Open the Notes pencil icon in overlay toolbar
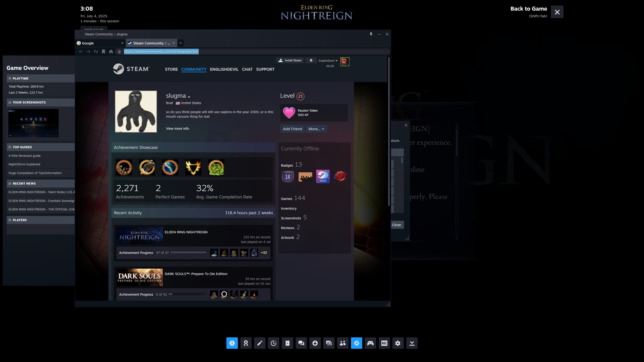 [x=260, y=343]
